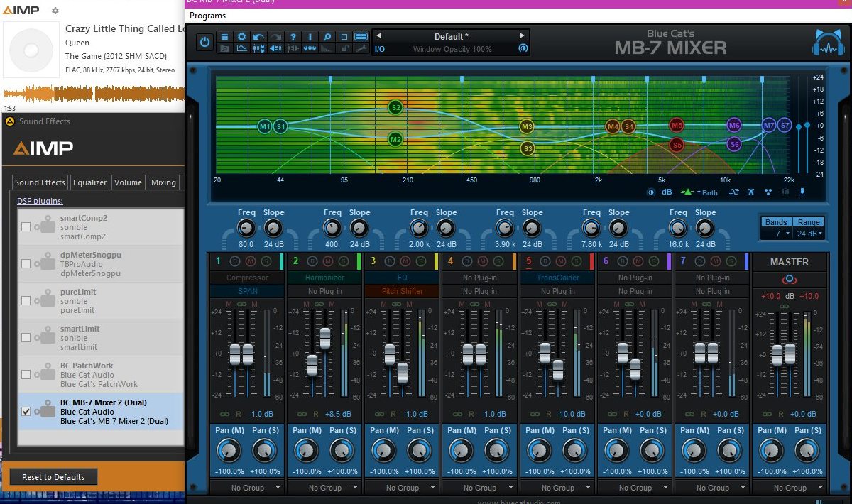Screen dimensions: 852x504
Task: Click band 2 side fader handle
Action: click(x=325, y=338)
